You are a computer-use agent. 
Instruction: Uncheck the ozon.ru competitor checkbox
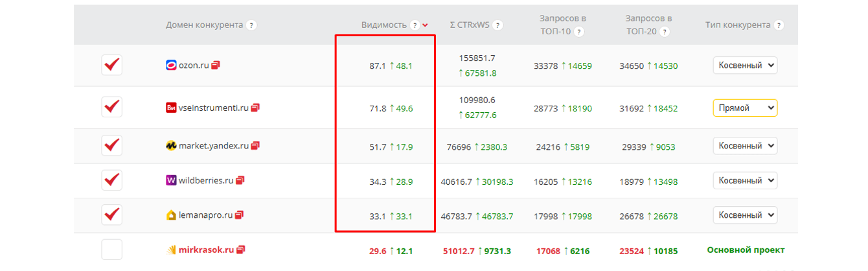[x=112, y=65]
